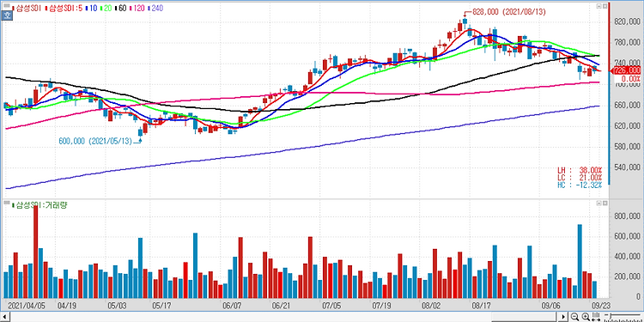Click the 08/17 date axis label
The width and height of the screenshot is (644, 322).
[x=483, y=306]
